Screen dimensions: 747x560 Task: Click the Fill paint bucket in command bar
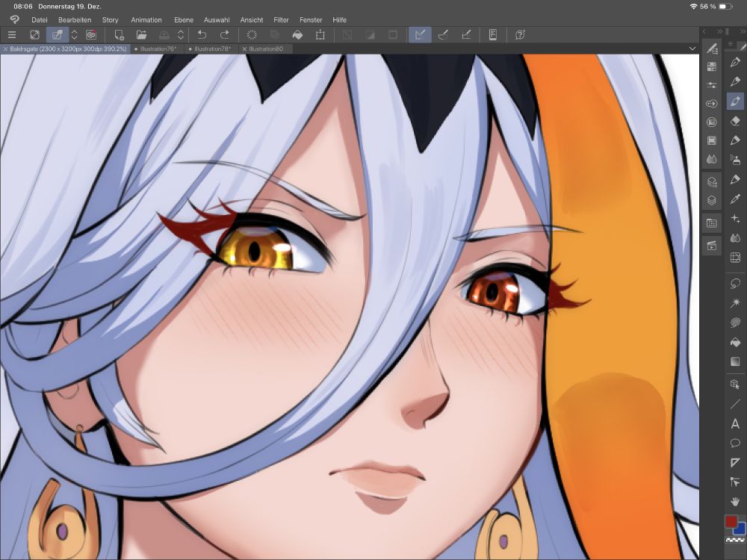point(297,35)
